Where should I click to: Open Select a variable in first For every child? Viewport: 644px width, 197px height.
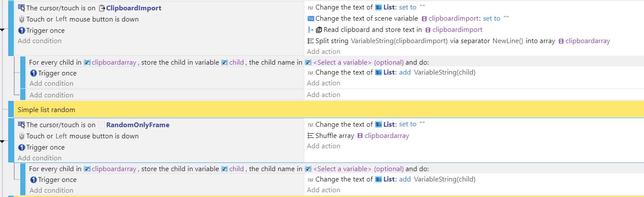(x=358, y=62)
